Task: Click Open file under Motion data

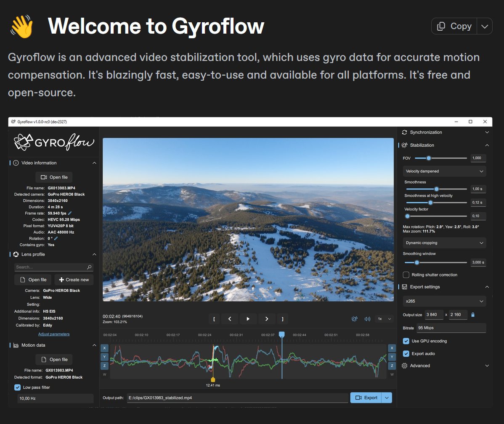Action: 54,359
